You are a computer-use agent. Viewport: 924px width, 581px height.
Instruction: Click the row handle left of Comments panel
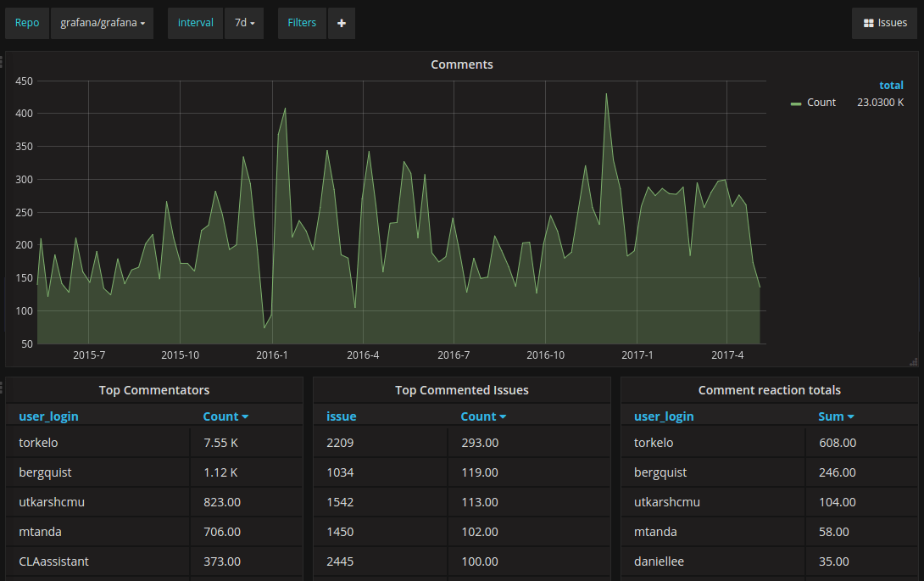(2, 61)
